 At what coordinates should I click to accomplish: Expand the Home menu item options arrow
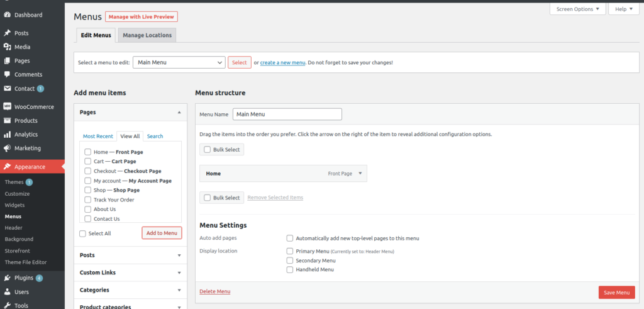(x=360, y=173)
